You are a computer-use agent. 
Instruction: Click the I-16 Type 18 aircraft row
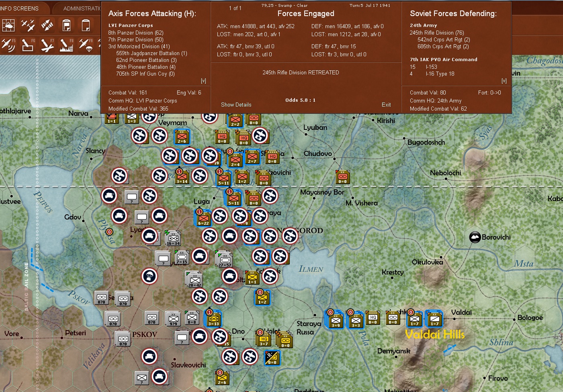pos(432,74)
